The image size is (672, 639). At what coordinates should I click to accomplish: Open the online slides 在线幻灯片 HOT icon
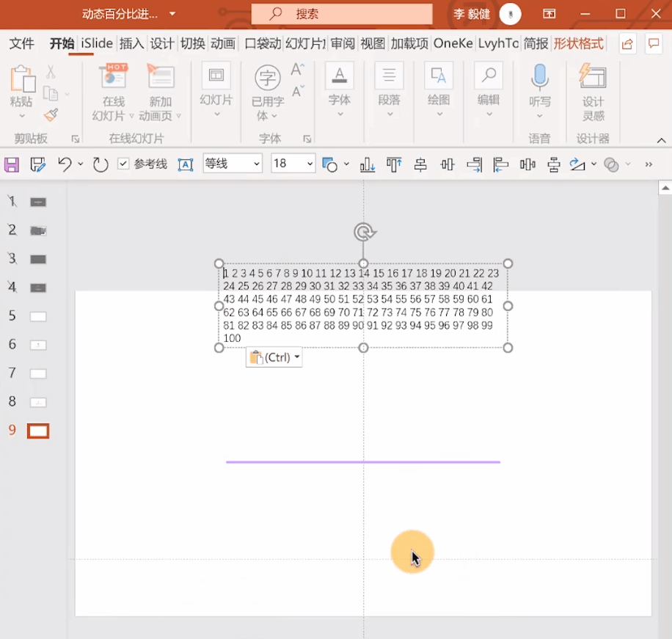(x=113, y=76)
